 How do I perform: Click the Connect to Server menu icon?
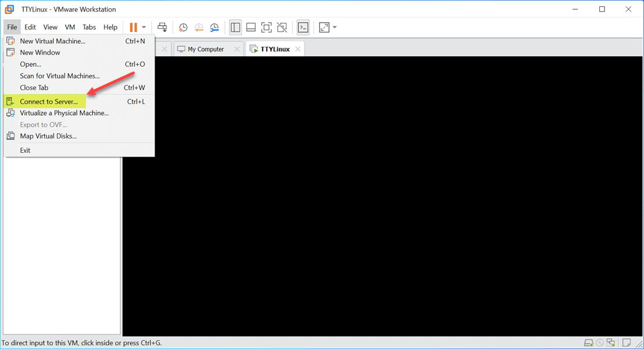(x=10, y=102)
